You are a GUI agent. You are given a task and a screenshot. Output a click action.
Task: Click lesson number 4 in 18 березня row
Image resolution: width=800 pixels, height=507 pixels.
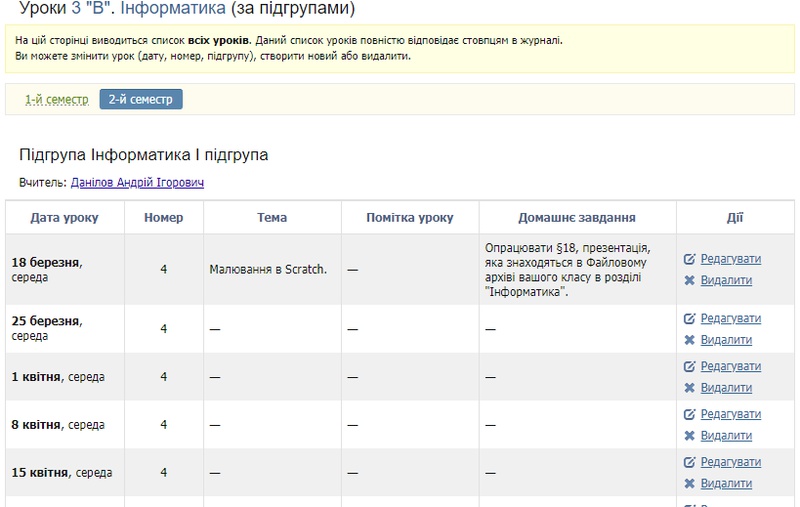[x=164, y=269]
